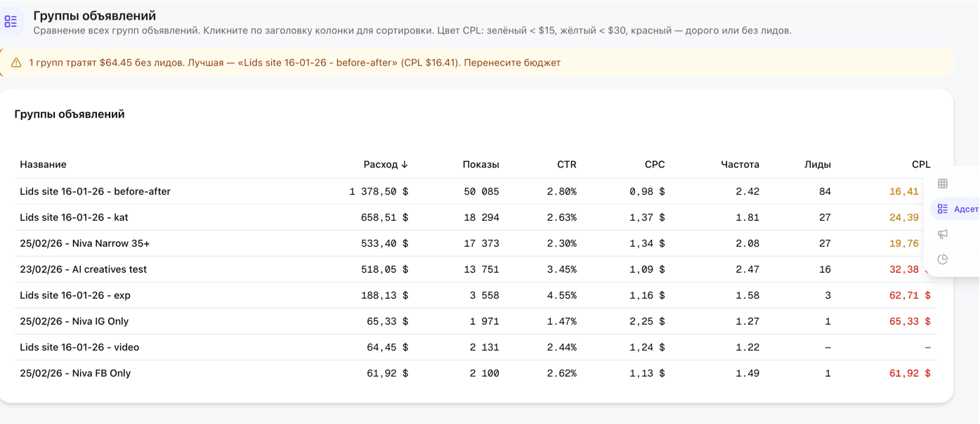Select the Адсет list icon in side panel

coord(943,209)
